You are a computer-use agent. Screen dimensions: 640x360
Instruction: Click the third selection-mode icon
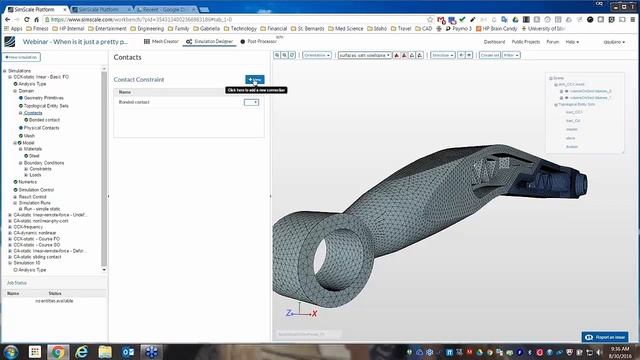[x=412, y=55]
